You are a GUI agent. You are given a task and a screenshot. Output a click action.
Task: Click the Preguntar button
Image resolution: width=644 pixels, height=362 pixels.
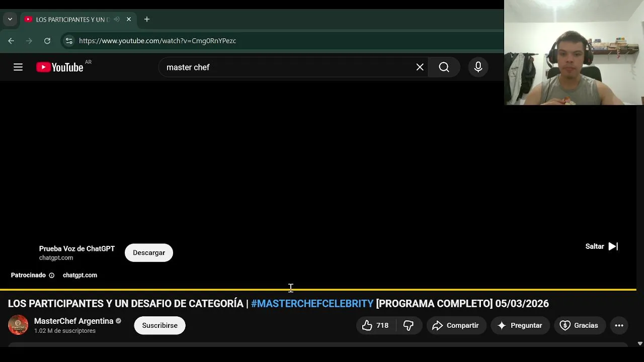520,325
